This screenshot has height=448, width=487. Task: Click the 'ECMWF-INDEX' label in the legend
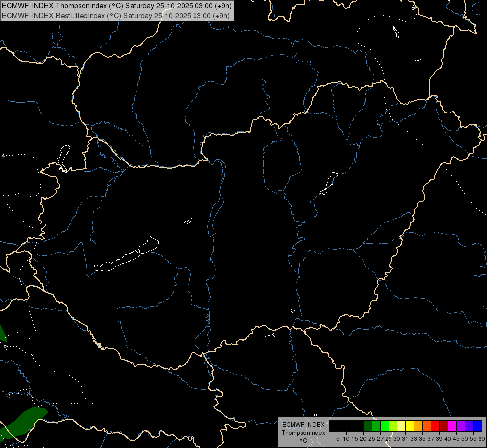pyautogui.click(x=303, y=425)
